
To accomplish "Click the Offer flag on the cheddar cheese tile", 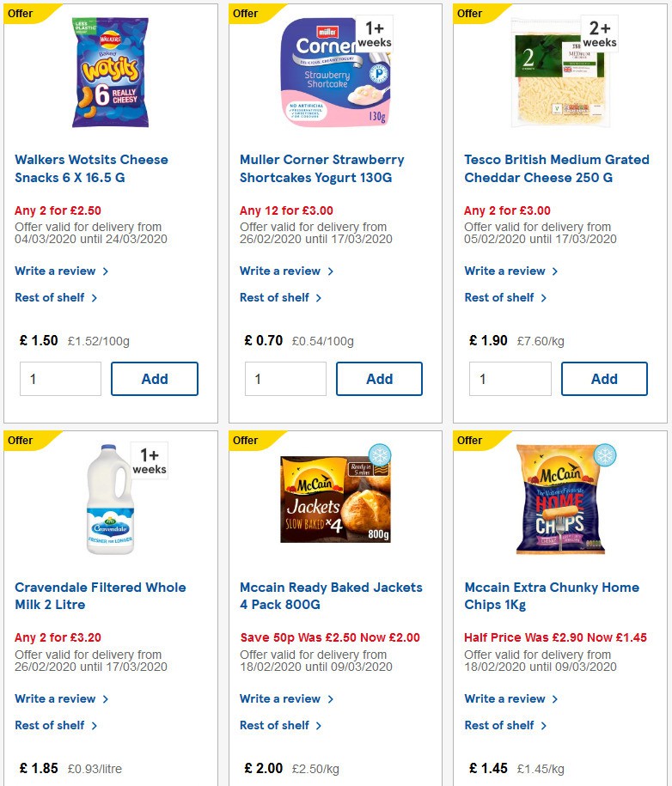I will point(470,13).
